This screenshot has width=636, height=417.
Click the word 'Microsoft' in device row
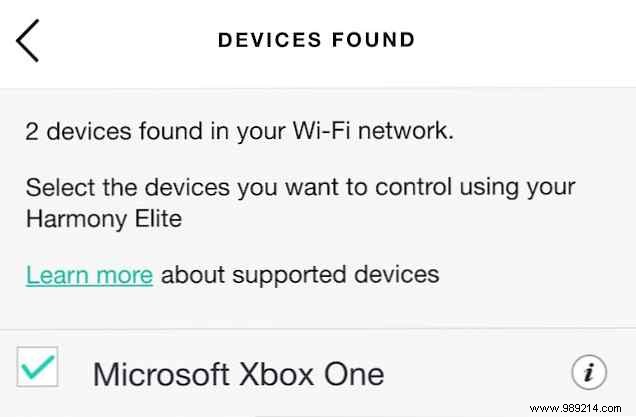click(x=160, y=374)
